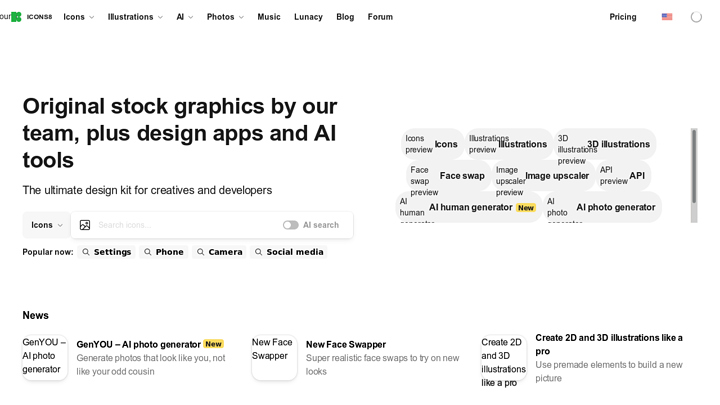Expand the Illustrations navigation menu
Screen dimensions: 720x405
click(x=135, y=17)
